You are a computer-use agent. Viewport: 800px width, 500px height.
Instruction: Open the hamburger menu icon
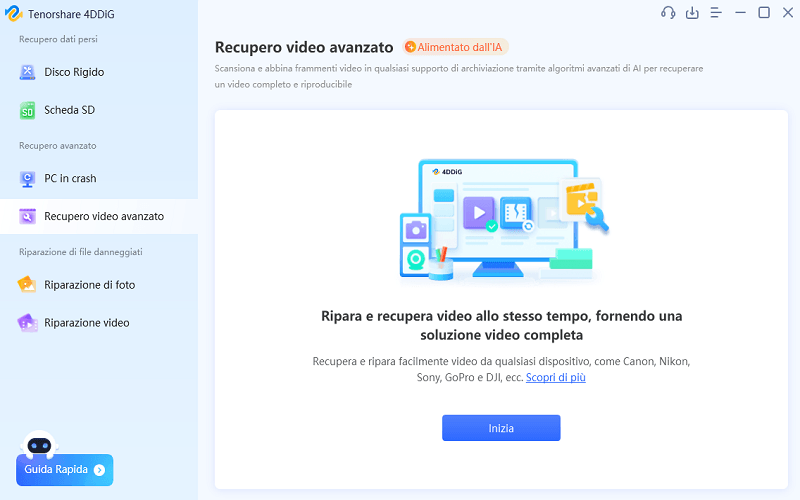click(x=716, y=13)
